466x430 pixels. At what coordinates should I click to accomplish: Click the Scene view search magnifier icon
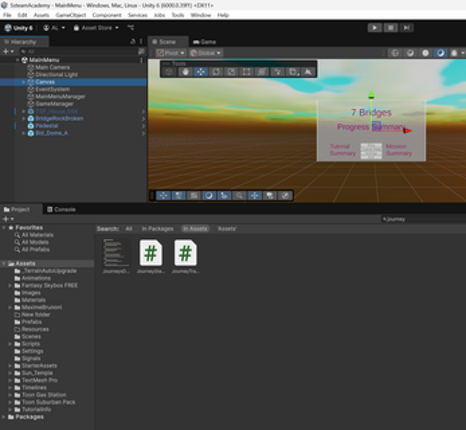[x=239, y=196]
